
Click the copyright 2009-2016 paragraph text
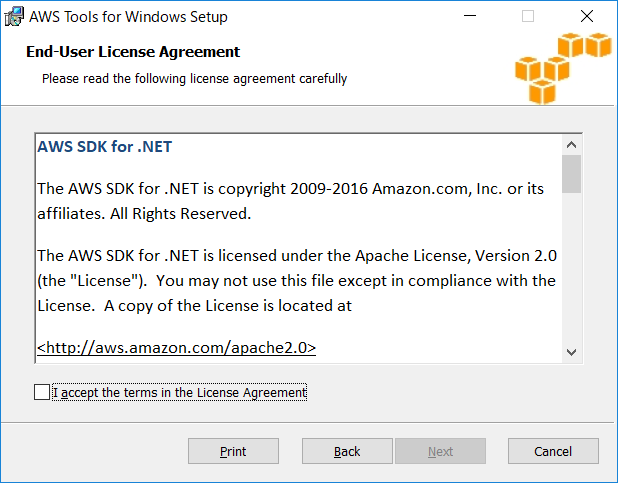click(x=290, y=201)
